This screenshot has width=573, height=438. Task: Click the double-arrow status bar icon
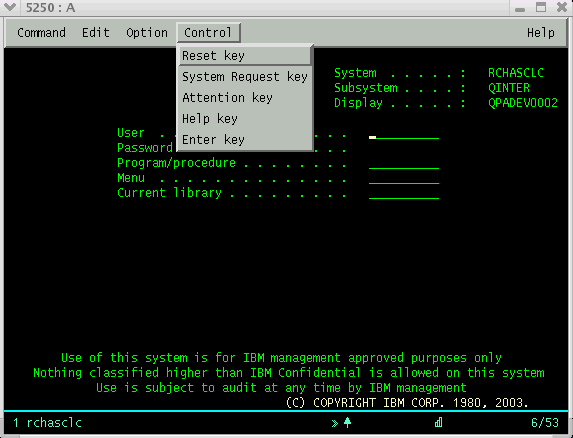tap(335, 423)
